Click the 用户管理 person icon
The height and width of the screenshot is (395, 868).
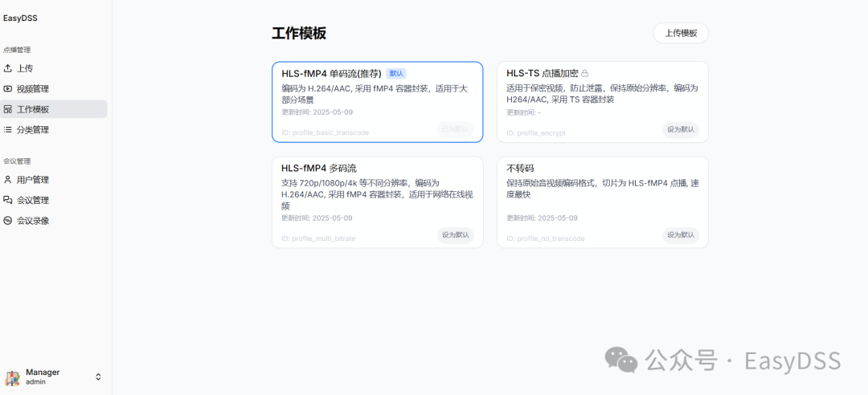(x=8, y=180)
